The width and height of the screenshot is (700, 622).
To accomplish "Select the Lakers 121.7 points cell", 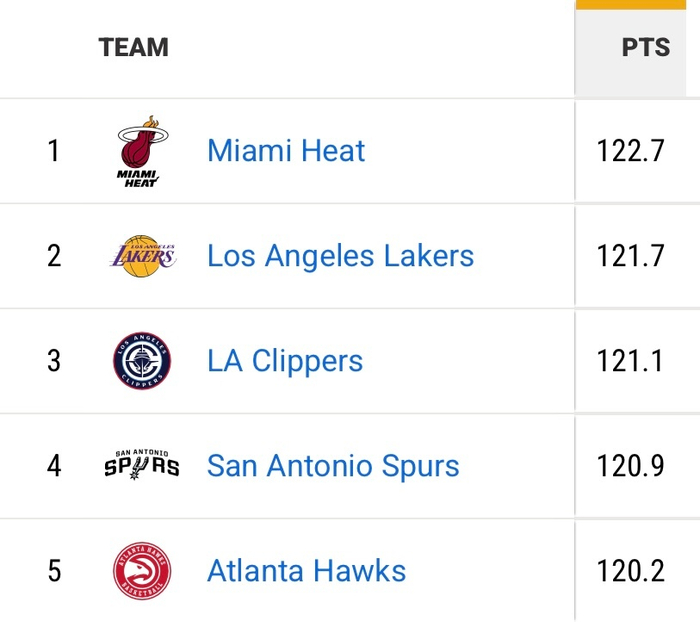I will click(x=631, y=256).
